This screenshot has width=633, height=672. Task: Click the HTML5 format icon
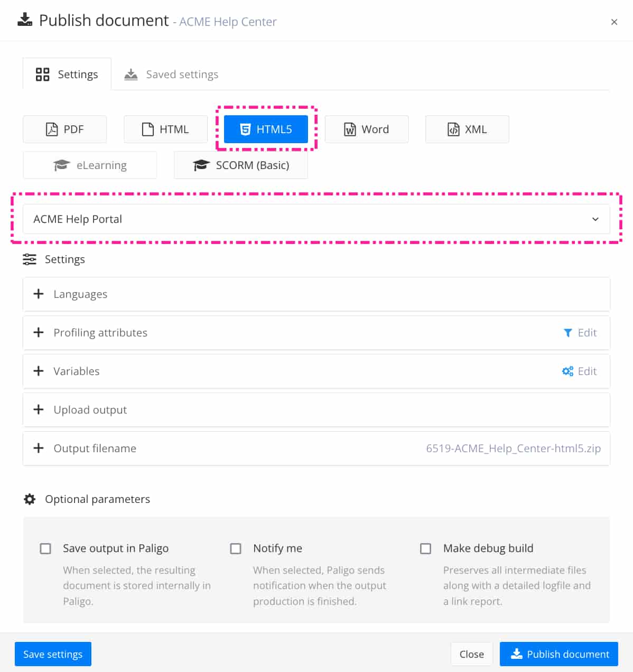pos(246,129)
